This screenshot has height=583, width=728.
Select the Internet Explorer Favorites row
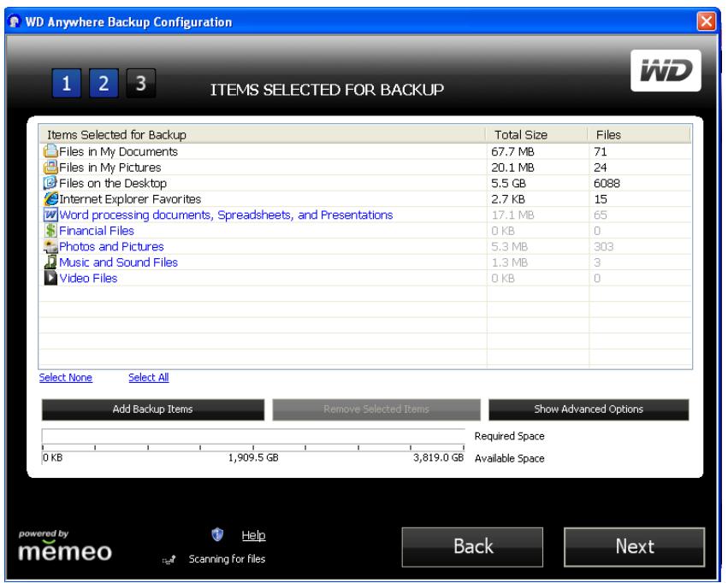pos(365,198)
